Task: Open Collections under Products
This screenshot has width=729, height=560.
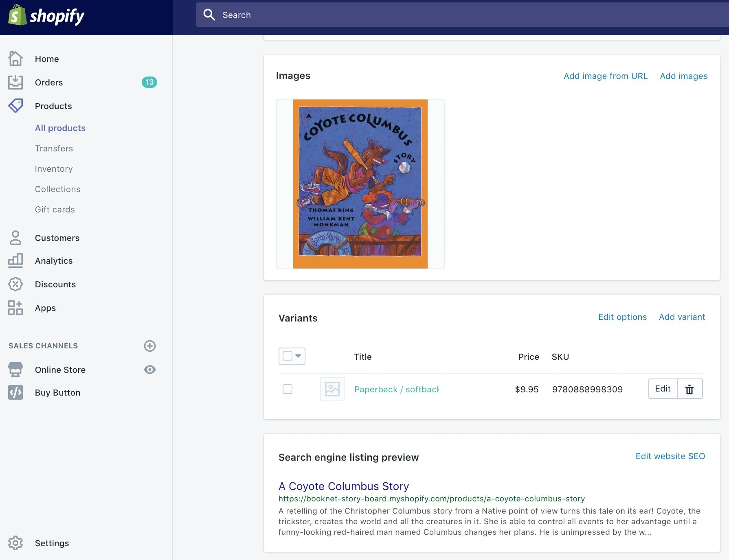Action: (57, 189)
